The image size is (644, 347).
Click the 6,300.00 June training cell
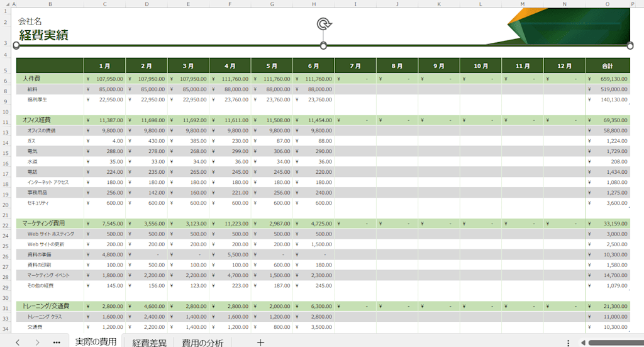pyautogui.click(x=314, y=306)
